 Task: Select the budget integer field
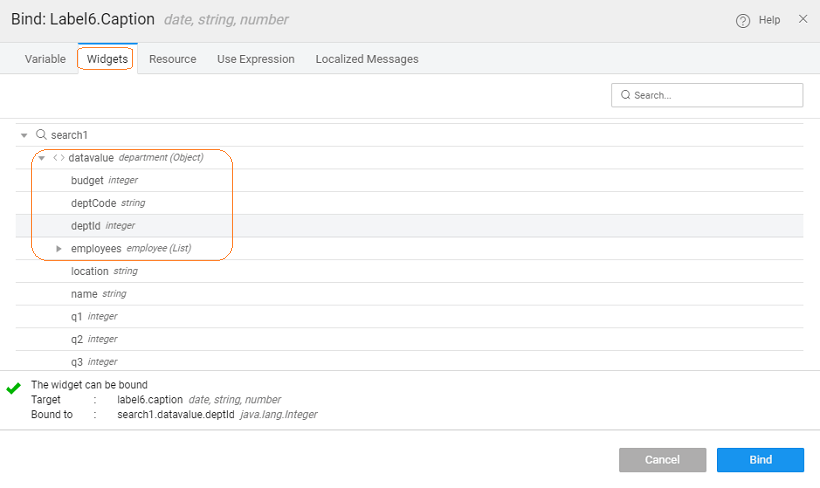point(88,181)
